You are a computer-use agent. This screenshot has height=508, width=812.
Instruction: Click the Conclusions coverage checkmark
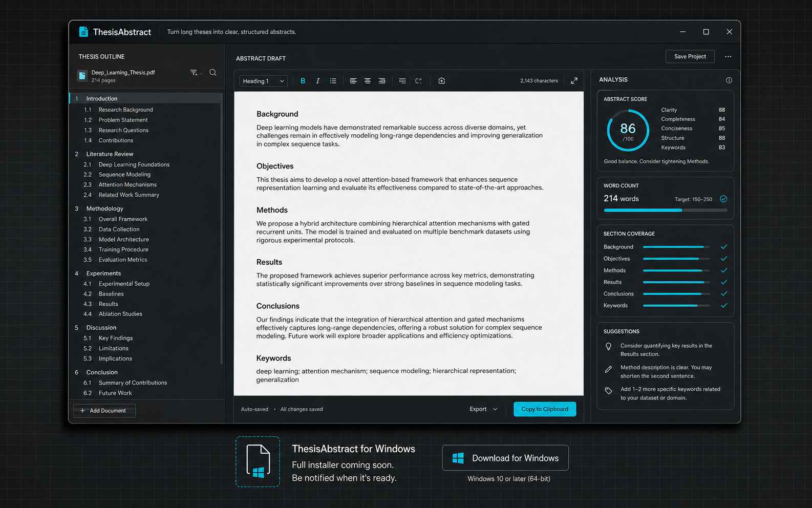[x=724, y=294]
